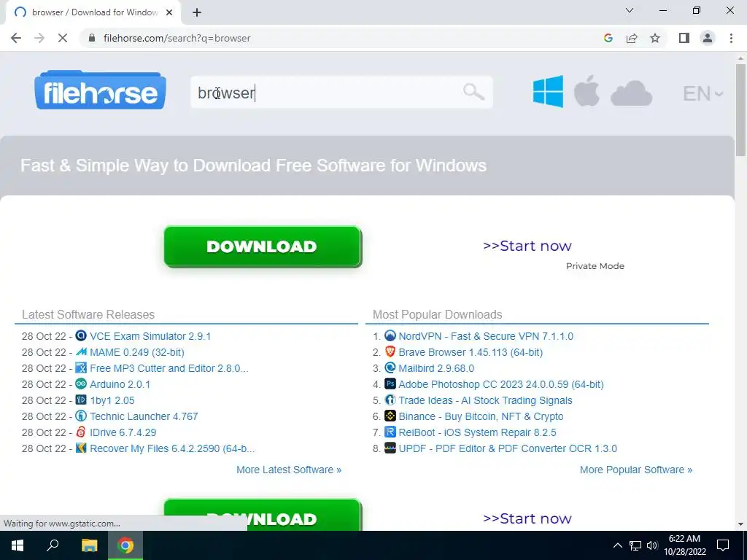The image size is (747, 560).
Task: Click the NordVPN app icon
Action: pos(390,335)
